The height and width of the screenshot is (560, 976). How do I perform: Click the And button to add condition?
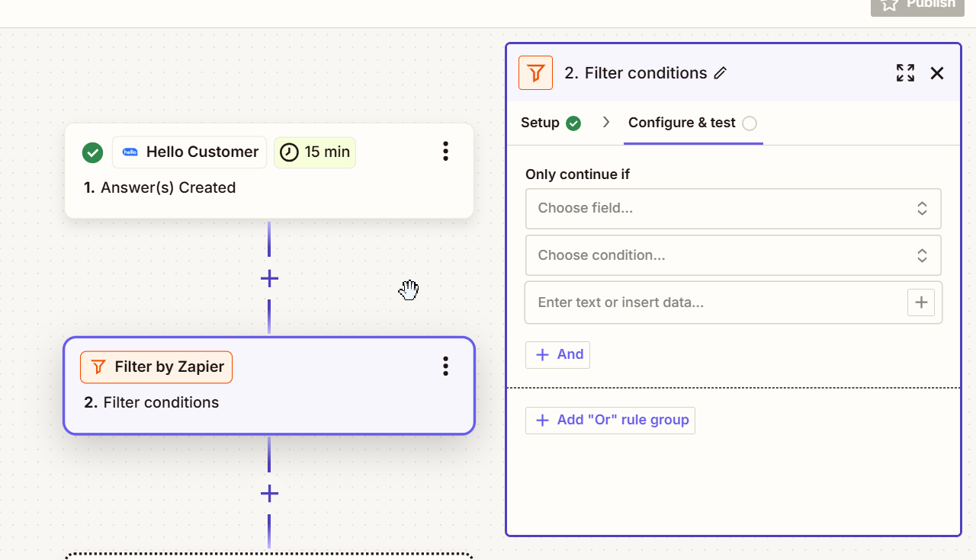click(x=558, y=355)
